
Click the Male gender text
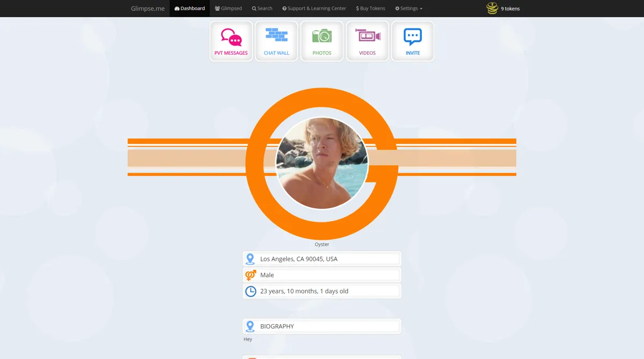(x=267, y=275)
